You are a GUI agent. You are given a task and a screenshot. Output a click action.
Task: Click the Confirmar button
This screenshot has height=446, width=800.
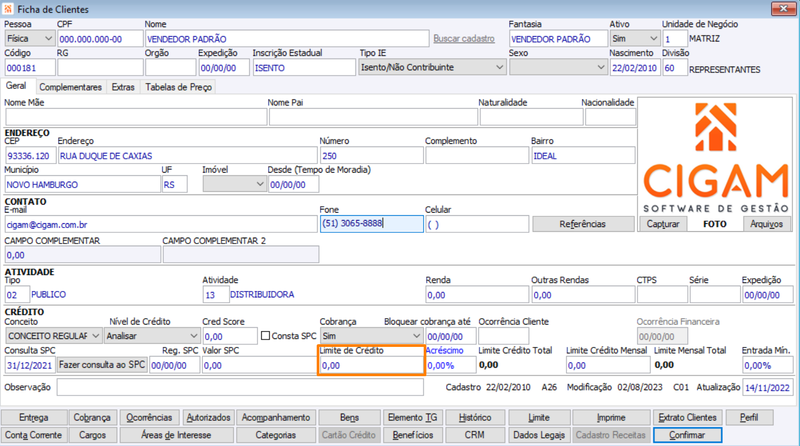click(x=687, y=435)
